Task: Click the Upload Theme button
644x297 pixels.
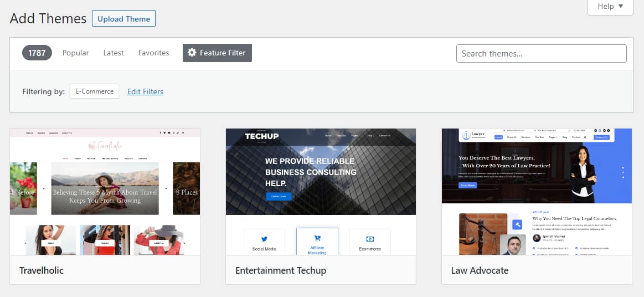Action: point(123,18)
